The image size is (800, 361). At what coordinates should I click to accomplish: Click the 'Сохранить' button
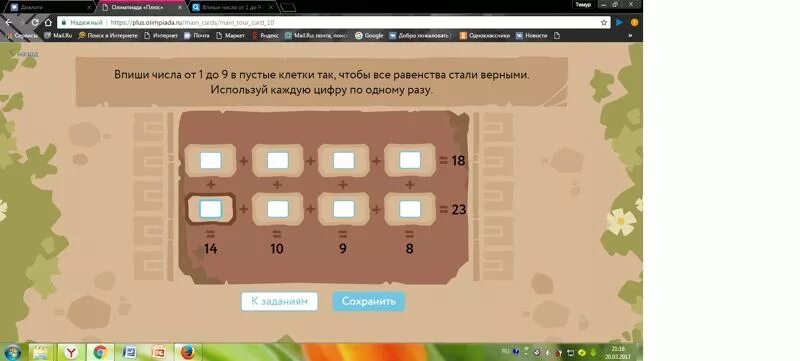pyautogui.click(x=369, y=301)
